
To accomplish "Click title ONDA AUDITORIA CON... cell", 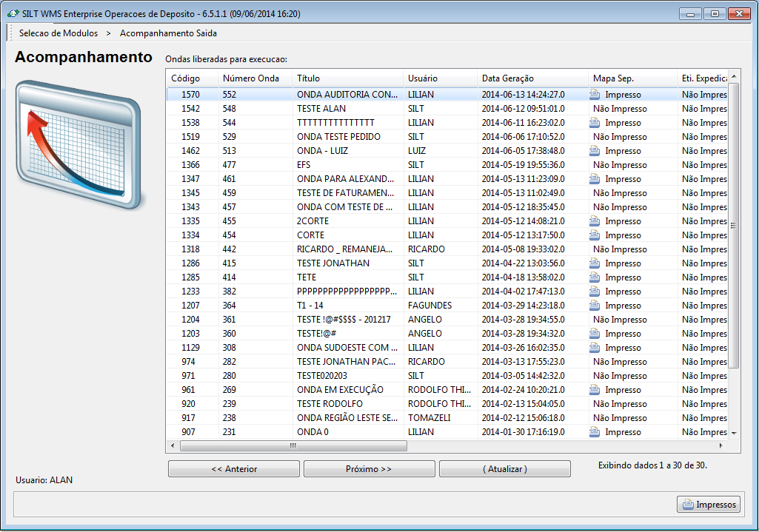I will tap(347, 95).
